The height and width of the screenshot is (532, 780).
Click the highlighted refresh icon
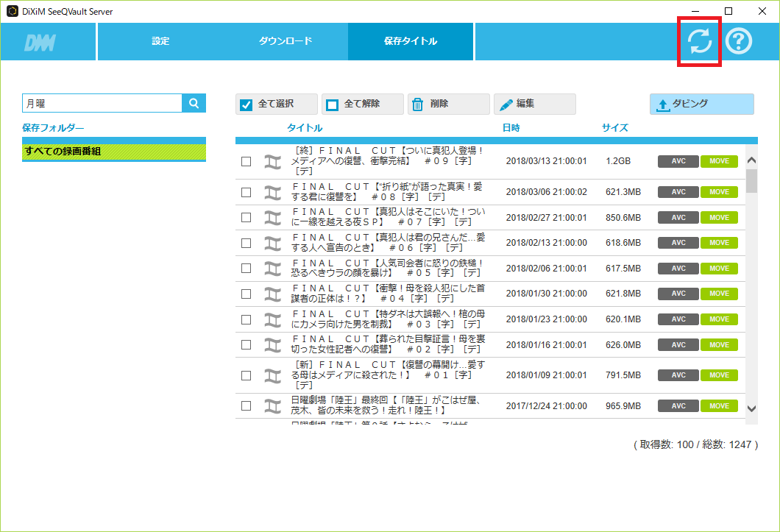698,41
